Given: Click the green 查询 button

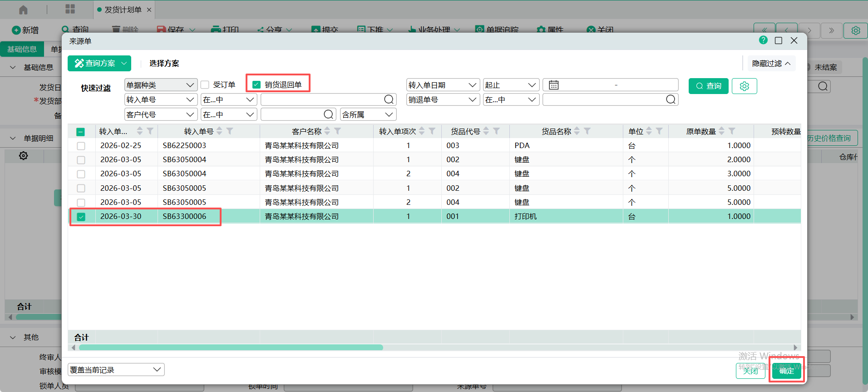Looking at the screenshot, I should (x=708, y=86).
